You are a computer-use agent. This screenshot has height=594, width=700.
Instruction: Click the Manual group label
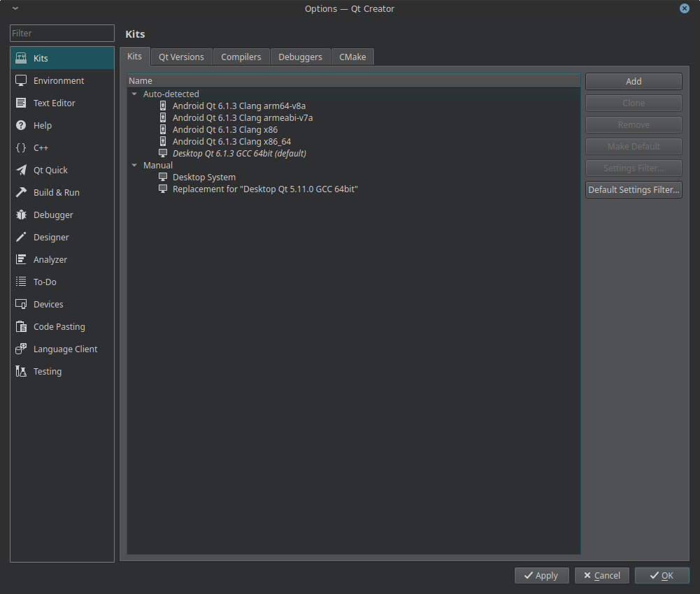tap(157, 165)
